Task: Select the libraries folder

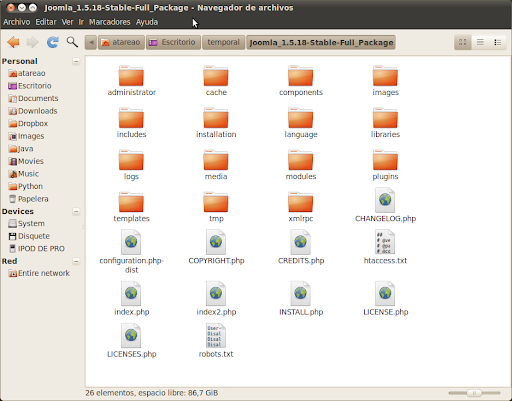Action: pos(385,123)
